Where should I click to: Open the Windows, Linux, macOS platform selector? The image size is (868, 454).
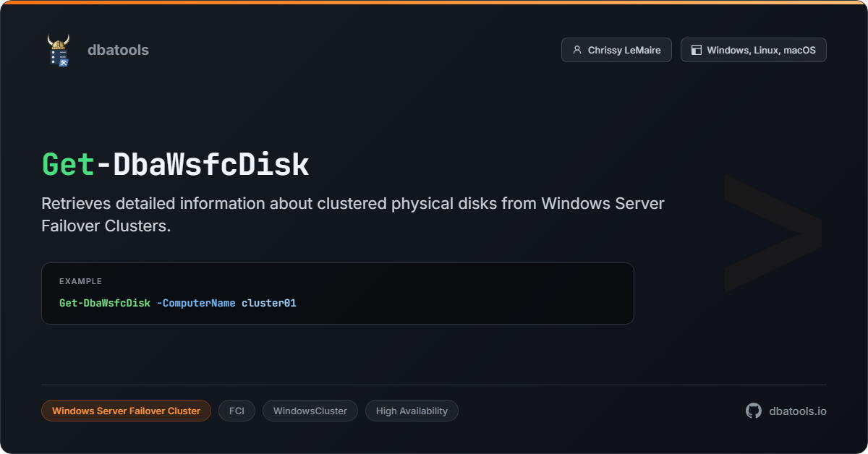753,50
